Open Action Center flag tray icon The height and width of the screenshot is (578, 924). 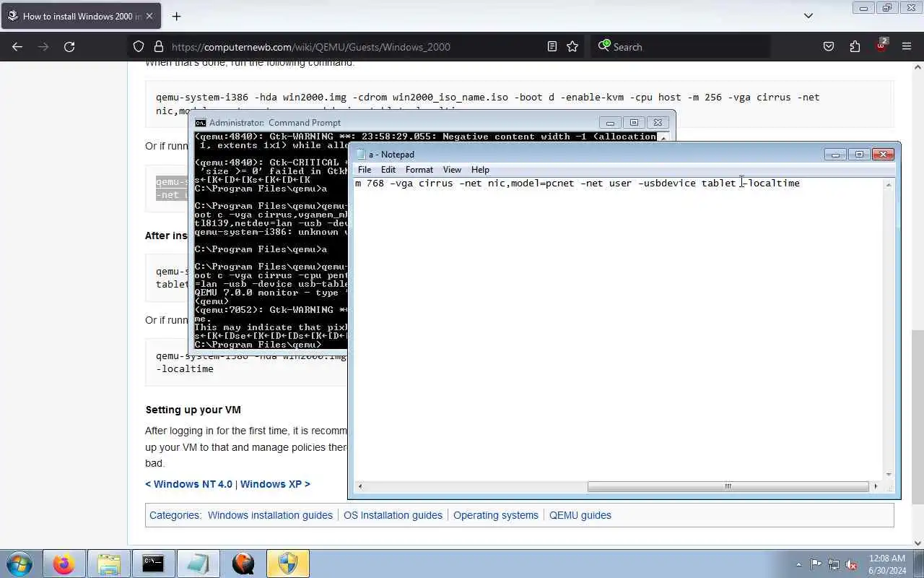(x=816, y=564)
